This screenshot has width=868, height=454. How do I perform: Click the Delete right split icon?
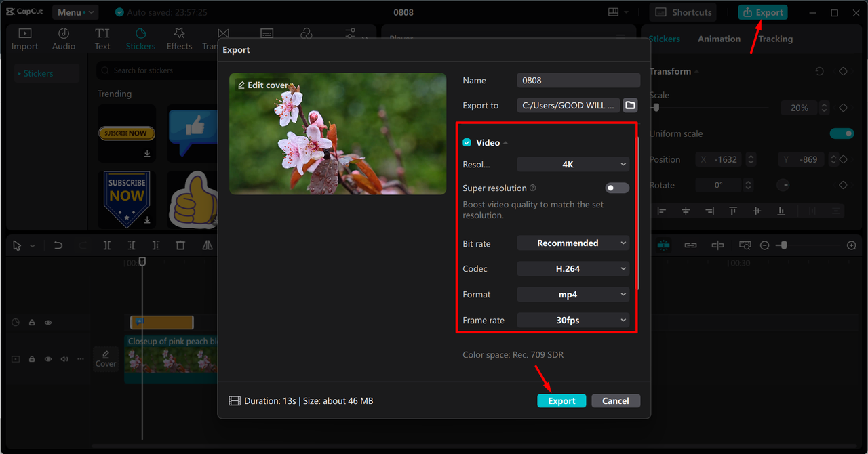pyautogui.click(x=156, y=245)
